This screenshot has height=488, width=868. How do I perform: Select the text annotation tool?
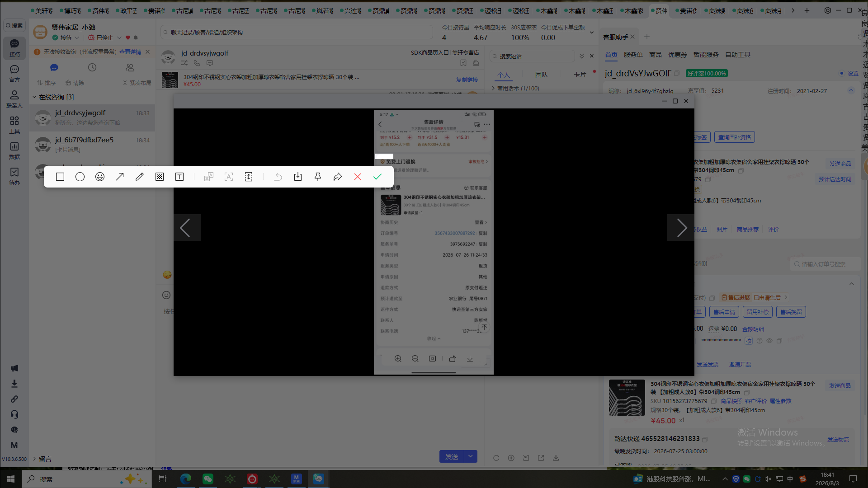[179, 177]
